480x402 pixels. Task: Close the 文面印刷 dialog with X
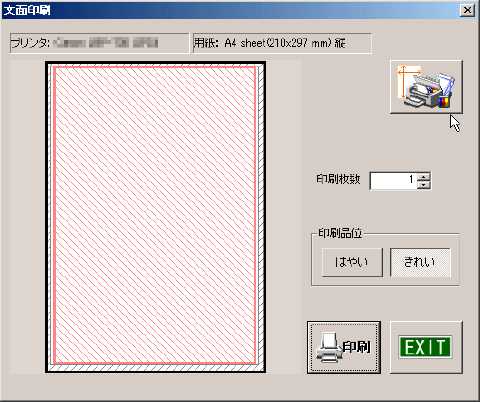pyautogui.click(x=467, y=10)
